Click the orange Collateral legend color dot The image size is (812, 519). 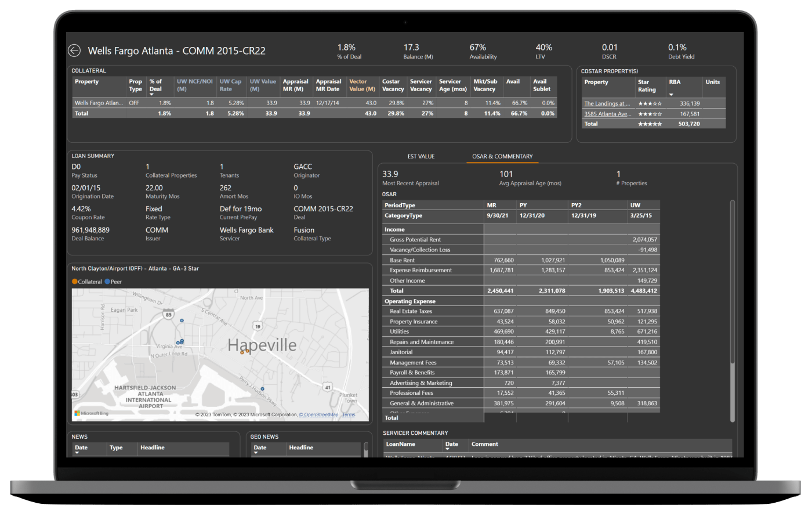point(75,282)
